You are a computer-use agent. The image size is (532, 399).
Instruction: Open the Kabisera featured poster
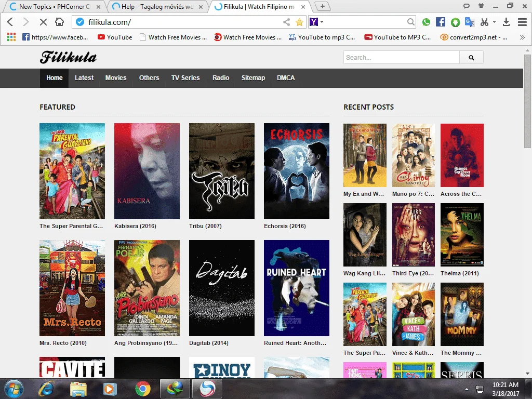pyautogui.click(x=147, y=171)
